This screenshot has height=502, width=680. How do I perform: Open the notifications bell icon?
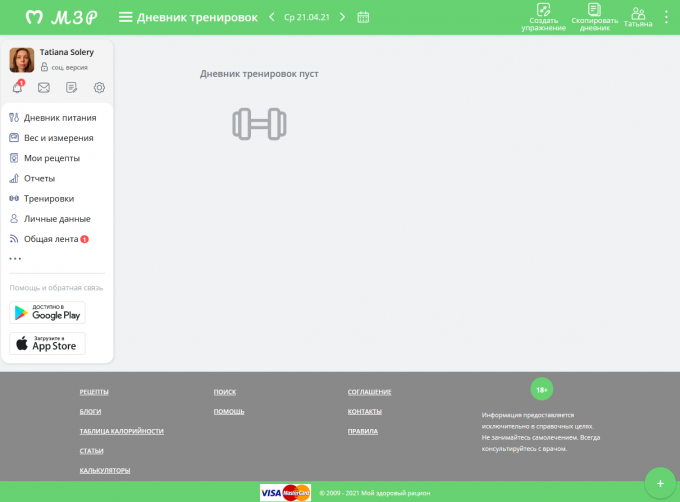(x=17, y=87)
